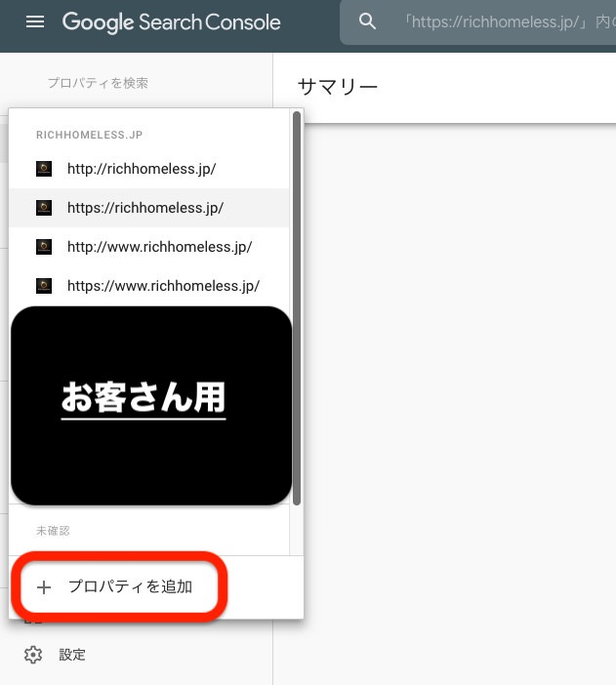Click the Google Search Console logo

[x=172, y=22]
